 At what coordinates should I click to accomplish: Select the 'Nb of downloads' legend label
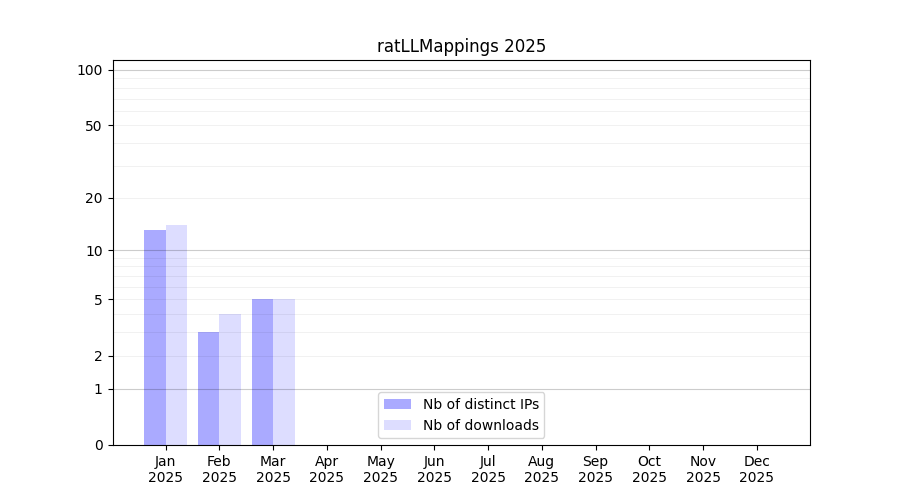tap(481, 425)
